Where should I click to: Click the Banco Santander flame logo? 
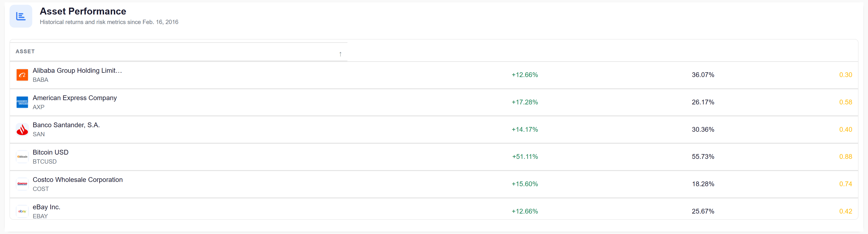(x=22, y=130)
